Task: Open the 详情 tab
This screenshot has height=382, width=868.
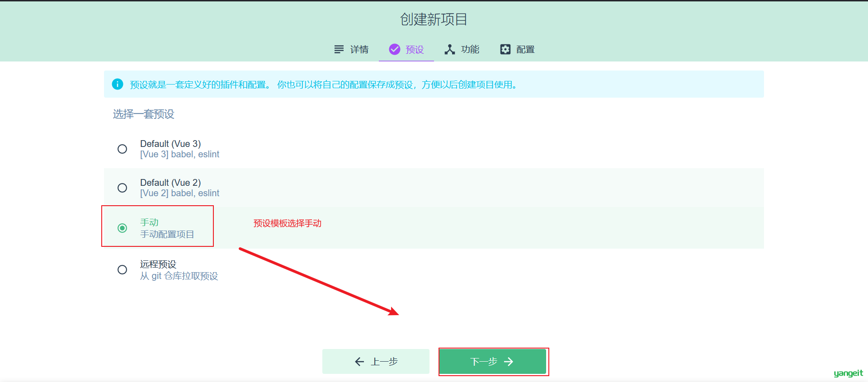Action: [351, 49]
